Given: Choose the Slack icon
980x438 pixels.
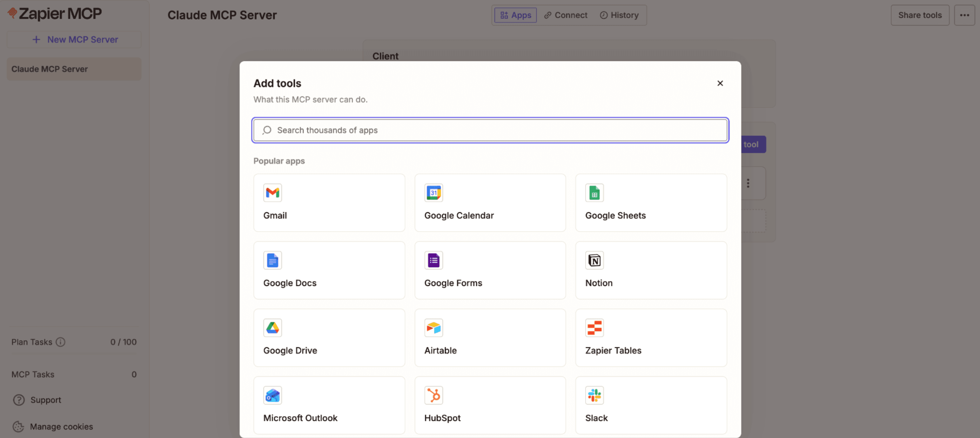Looking at the screenshot, I should (x=594, y=395).
